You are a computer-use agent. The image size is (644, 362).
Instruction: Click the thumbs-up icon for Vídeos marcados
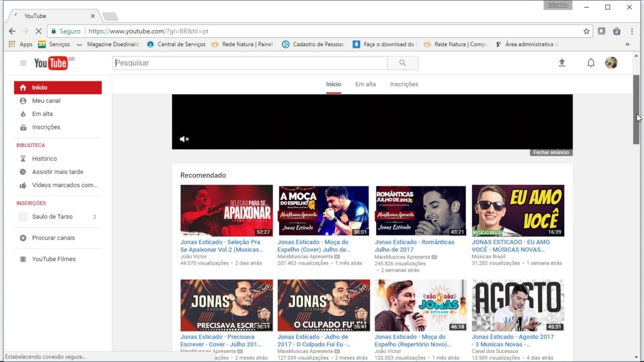pyautogui.click(x=23, y=185)
